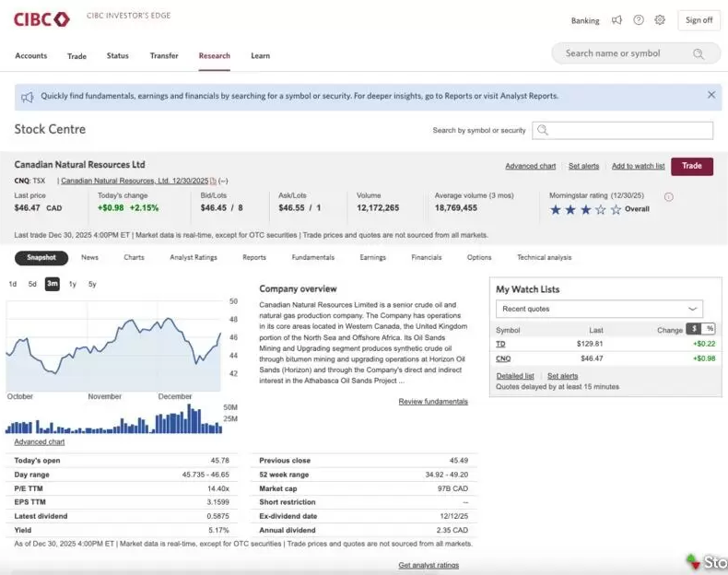Click the Ex-dividend date 12/12/25
The height and width of the screenshot is (575, 728).
(x=454, y=517)
